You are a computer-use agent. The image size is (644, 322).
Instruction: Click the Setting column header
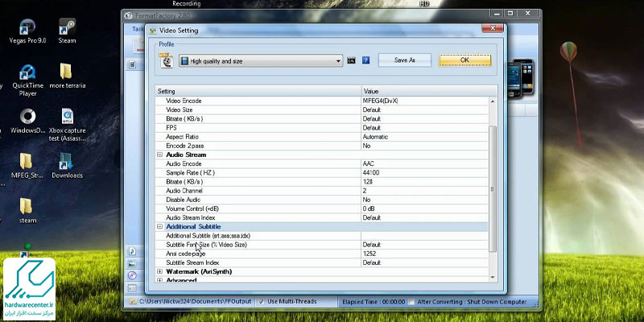click(x=258, y=91)
